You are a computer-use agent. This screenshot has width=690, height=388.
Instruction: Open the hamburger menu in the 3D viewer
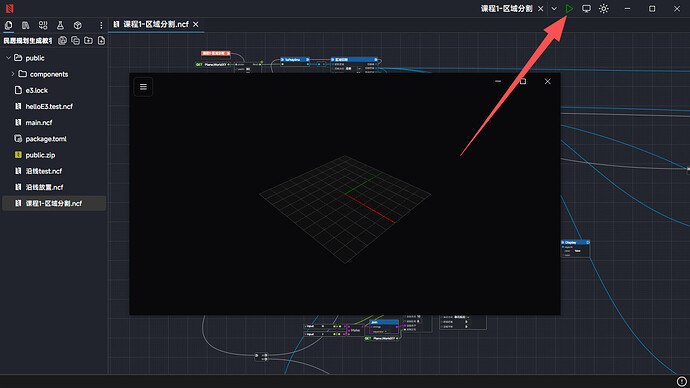(x=143, y=87)
